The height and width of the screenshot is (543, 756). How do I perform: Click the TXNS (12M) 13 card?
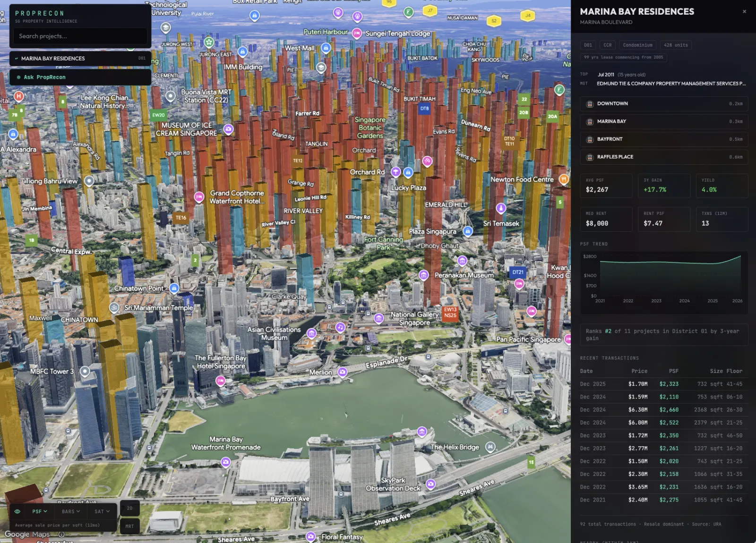click(722, 219)
